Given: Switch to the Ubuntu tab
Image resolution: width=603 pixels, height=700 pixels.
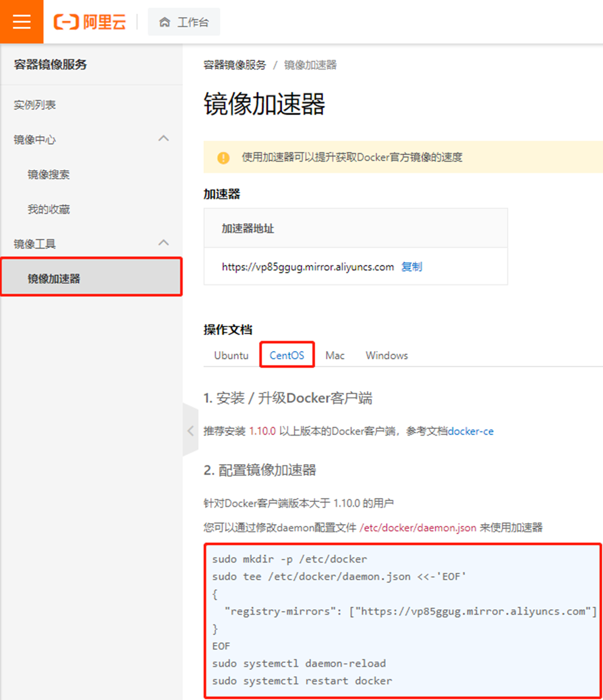Looking at the screenshot, I should coord(231,356).
